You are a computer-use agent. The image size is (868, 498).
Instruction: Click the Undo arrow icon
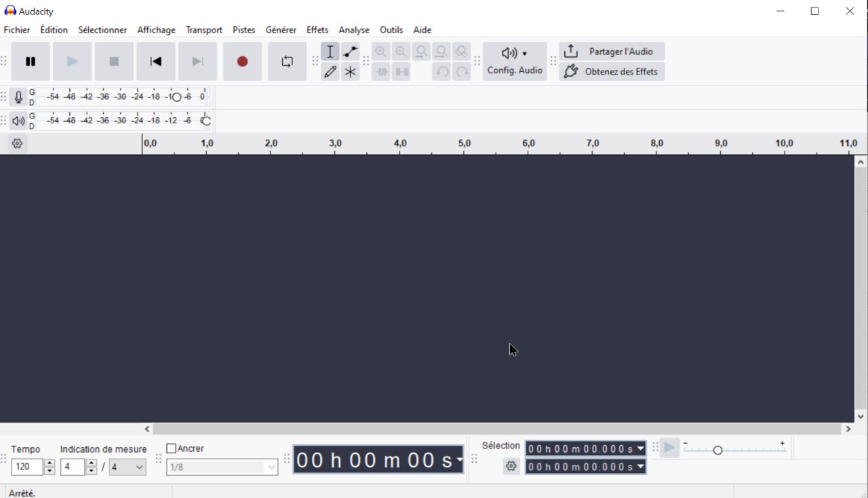click(441, 71)
